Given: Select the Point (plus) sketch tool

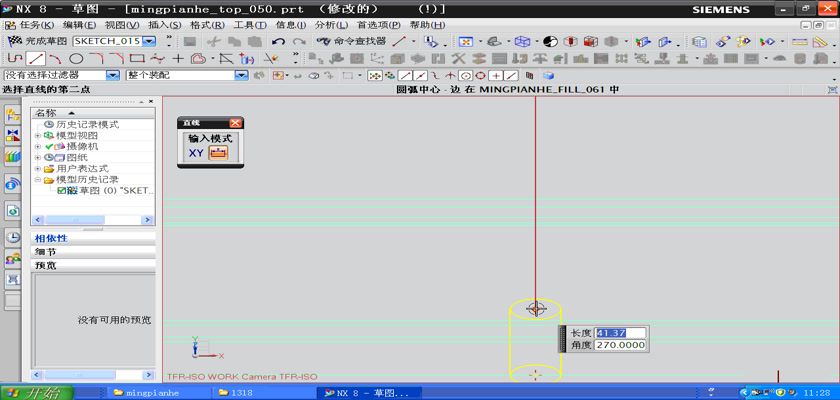Looking at the screenshot, I should coord(178,58).
